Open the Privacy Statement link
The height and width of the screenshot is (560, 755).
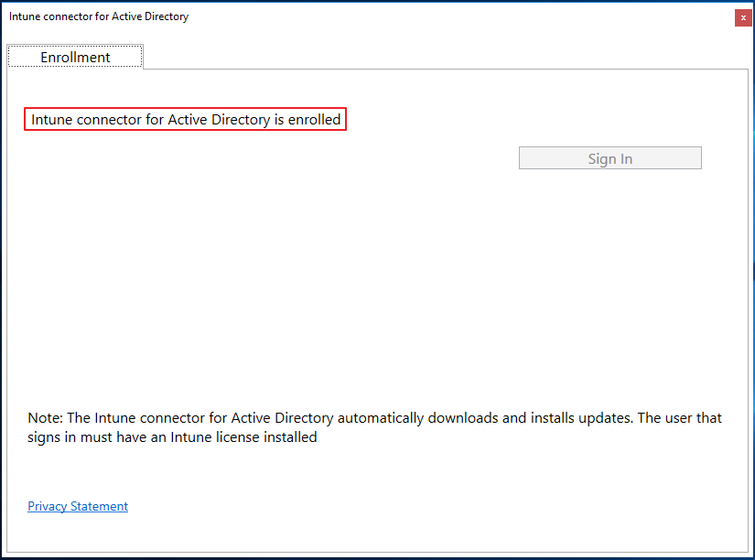click(78, 506)
